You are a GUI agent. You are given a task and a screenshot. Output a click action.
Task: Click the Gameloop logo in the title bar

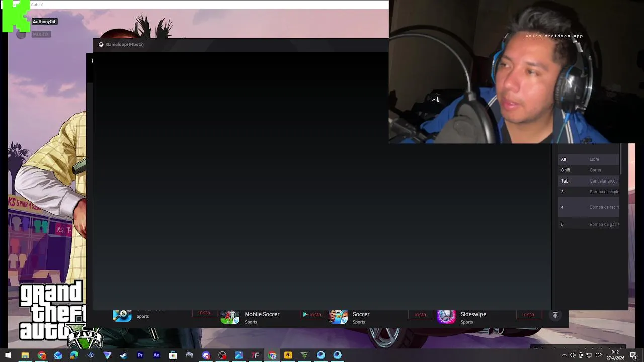pyautogui.click(x=101, y=44)
